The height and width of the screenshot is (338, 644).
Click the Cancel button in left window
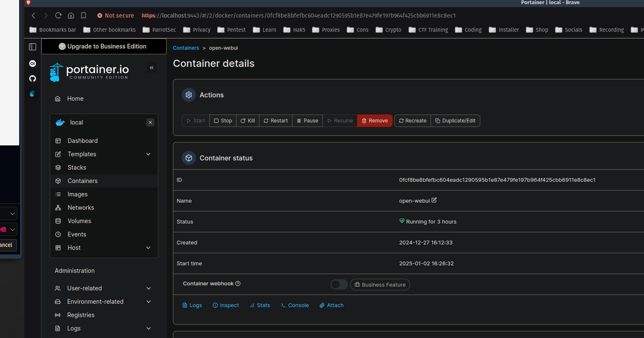point(8,245)
